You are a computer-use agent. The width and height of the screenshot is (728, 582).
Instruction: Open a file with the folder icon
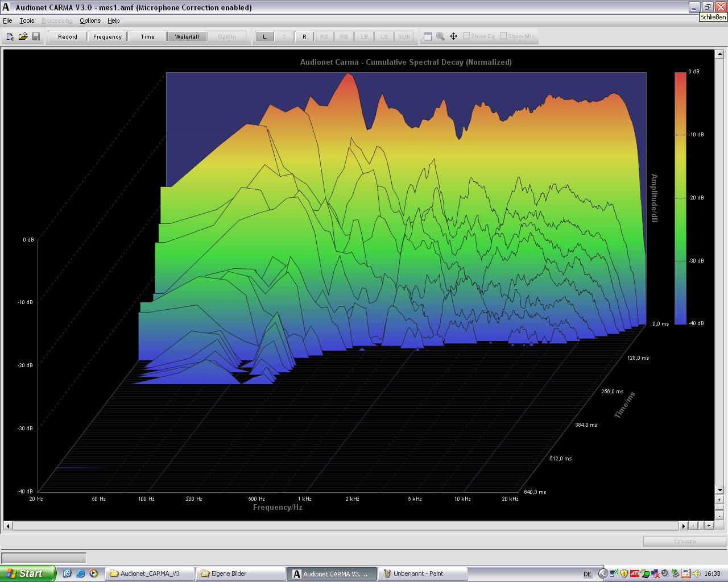tap(23, 36)
